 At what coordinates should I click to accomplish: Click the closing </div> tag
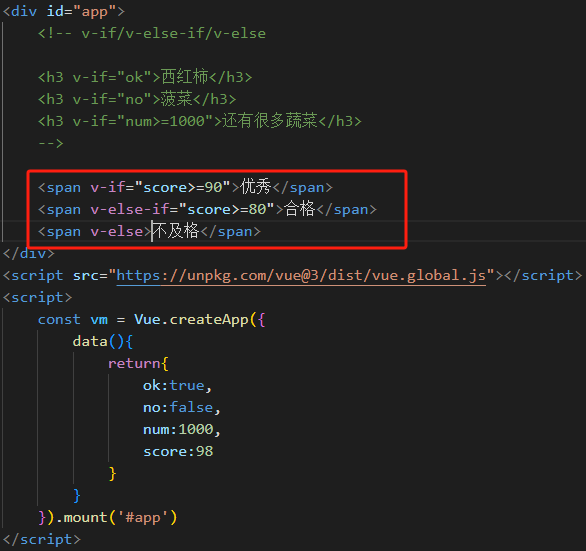[29, 253]
